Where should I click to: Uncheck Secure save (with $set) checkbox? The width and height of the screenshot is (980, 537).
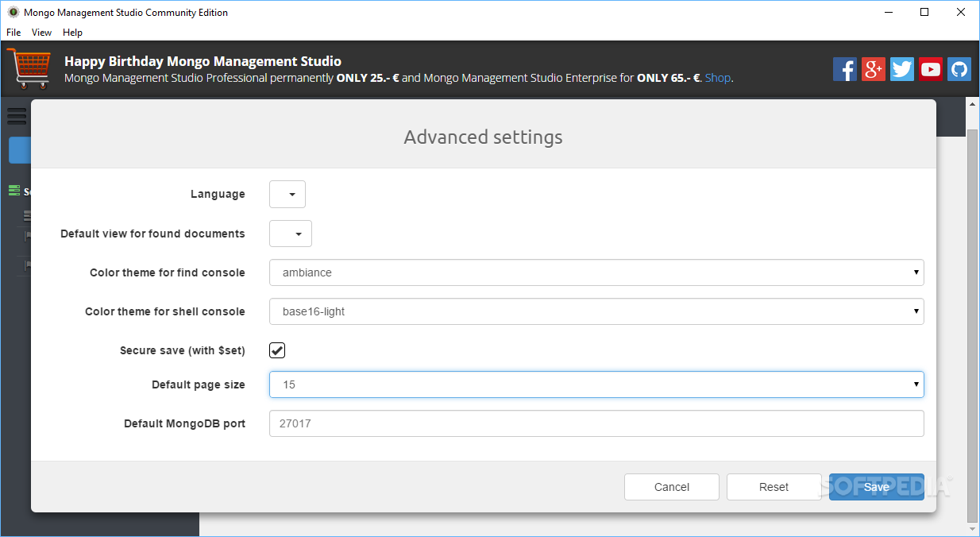point(277,350)
